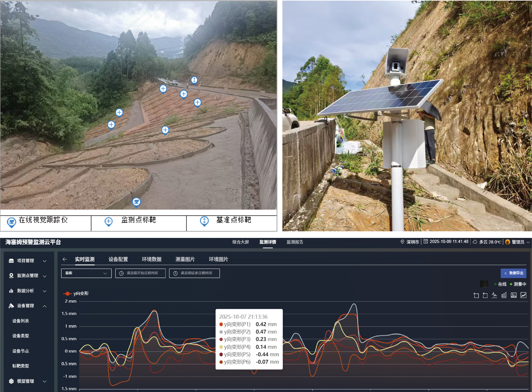Click the start date time input field

[x=140, y=273]
